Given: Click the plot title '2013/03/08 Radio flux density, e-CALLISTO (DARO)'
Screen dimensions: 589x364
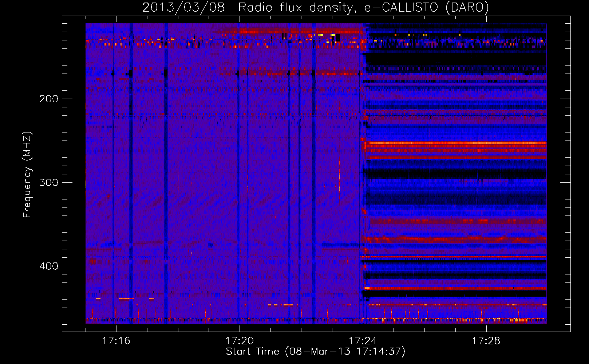Looking at the screenshot, I should pyautogui.click(x=315, y=7).
